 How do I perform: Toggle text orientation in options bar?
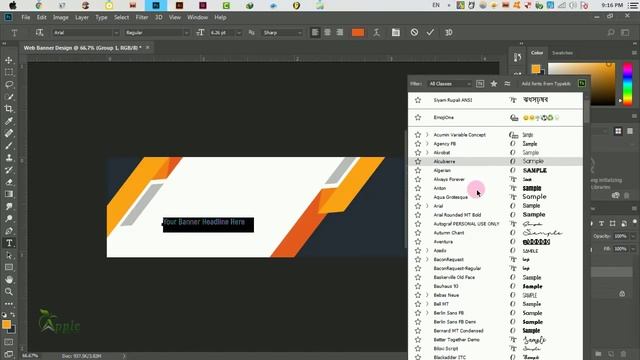39,33
